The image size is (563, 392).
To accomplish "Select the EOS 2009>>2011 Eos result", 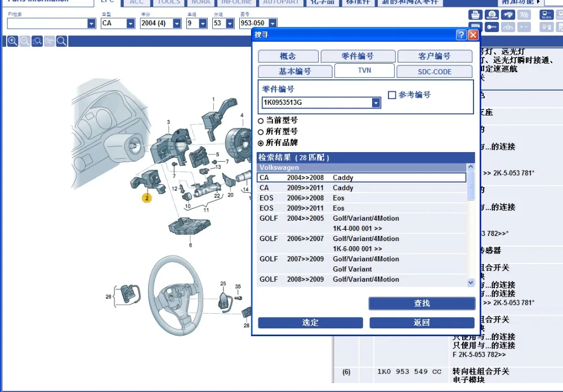I will [361, 208].
